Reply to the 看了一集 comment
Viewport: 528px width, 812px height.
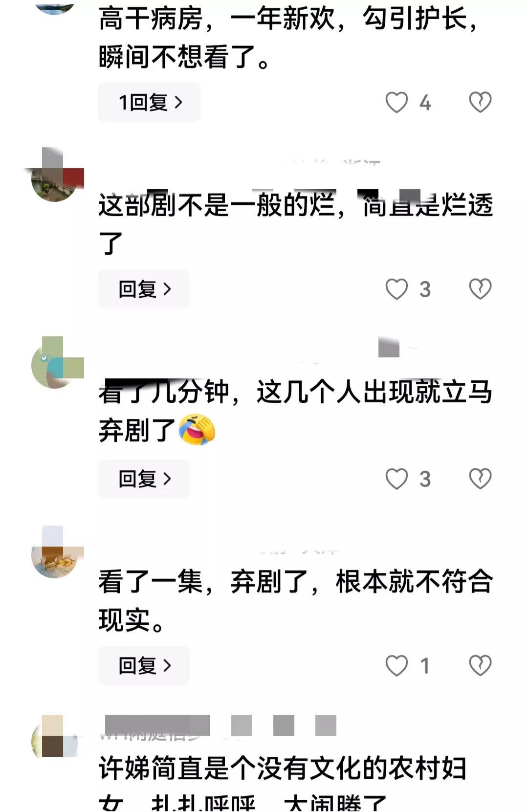[144, 665]
